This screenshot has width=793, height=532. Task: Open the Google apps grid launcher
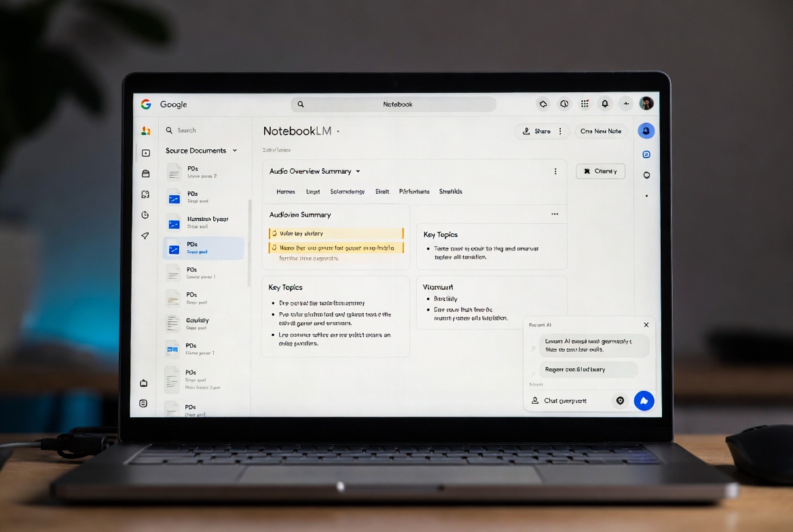pos(585,104)
